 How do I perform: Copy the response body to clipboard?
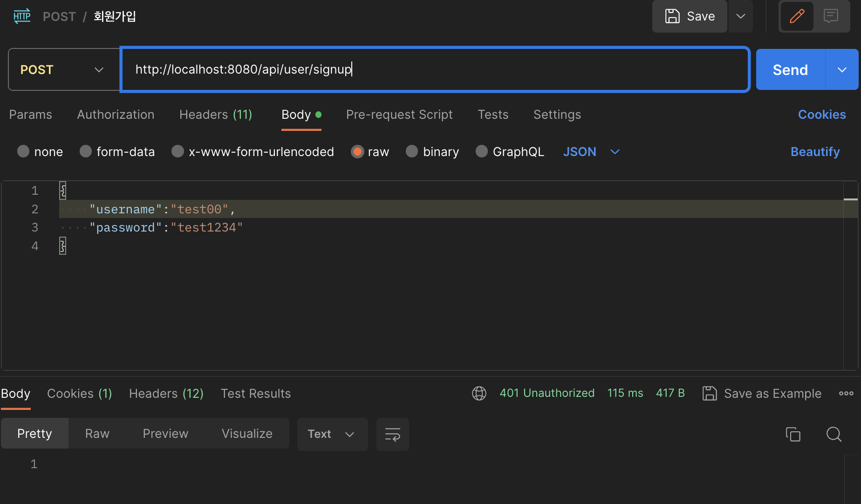tap(793, 434)
